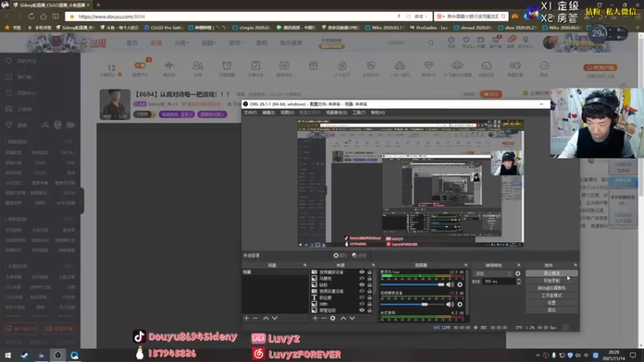644x362 pixels.
Task: Open OBS 编辑(E) menu
Action: (x=269, y=113)
